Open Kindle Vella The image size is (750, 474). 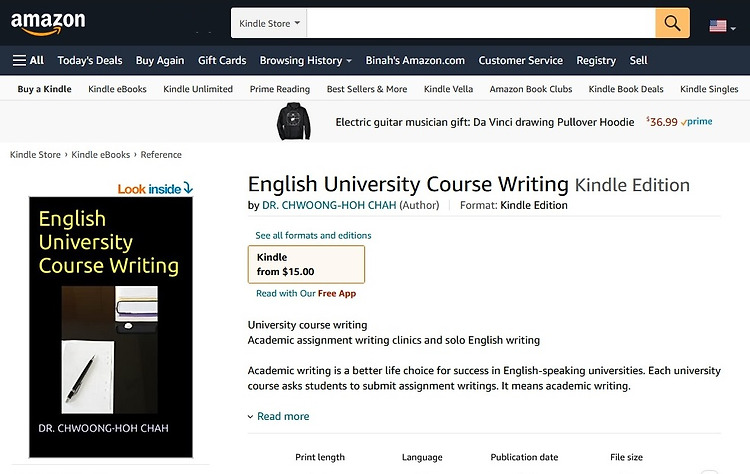448,89
